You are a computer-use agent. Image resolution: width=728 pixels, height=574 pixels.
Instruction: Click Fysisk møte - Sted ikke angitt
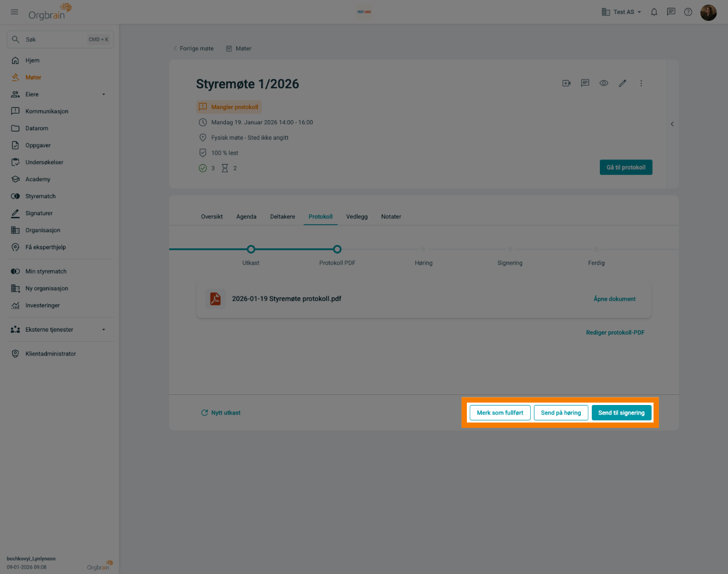(x=250, y=138)
